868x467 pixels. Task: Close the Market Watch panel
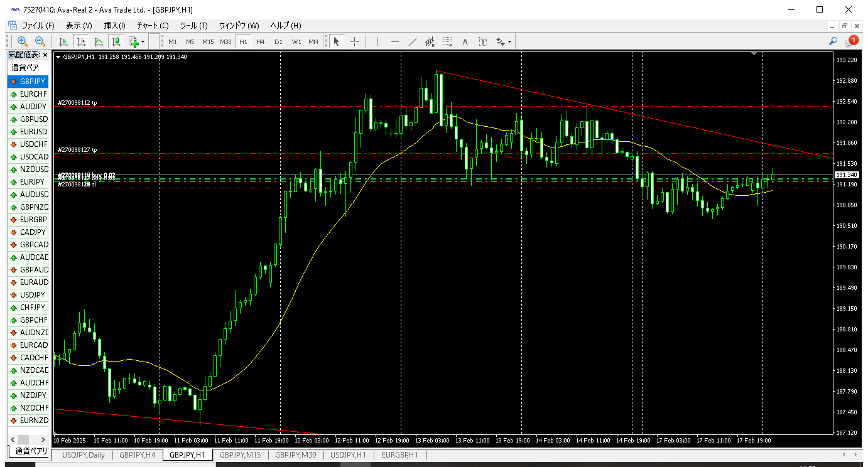click(x=46, y=55)
